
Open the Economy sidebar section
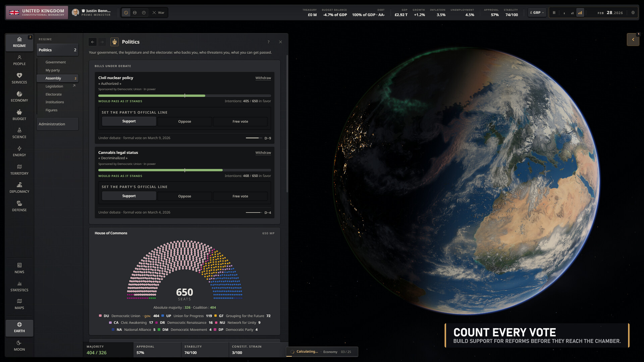[19, 97]
